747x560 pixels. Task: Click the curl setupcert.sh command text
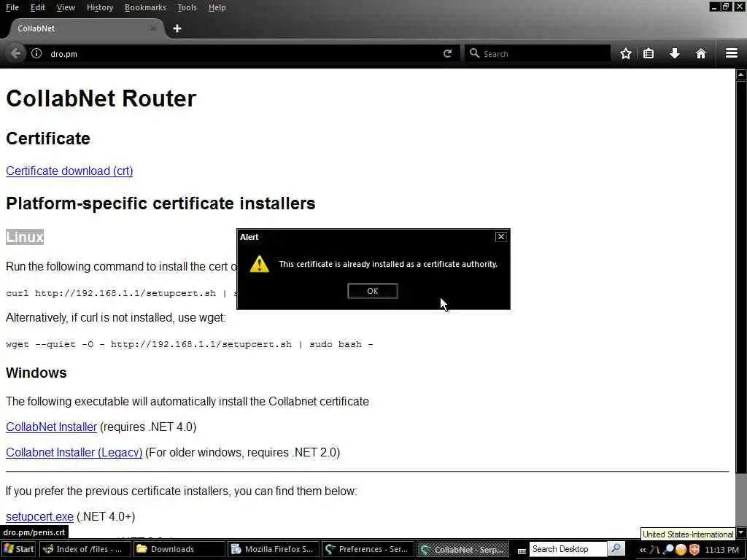click(121, 293)
